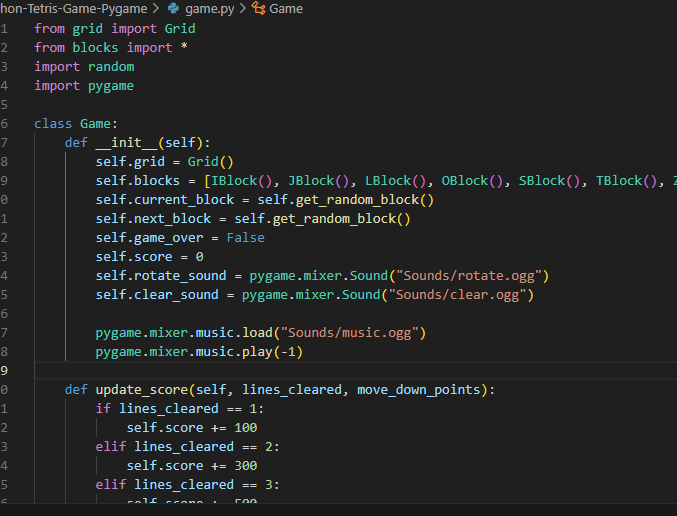
Task: Click the line number beside def __init__
Action: 4,143
